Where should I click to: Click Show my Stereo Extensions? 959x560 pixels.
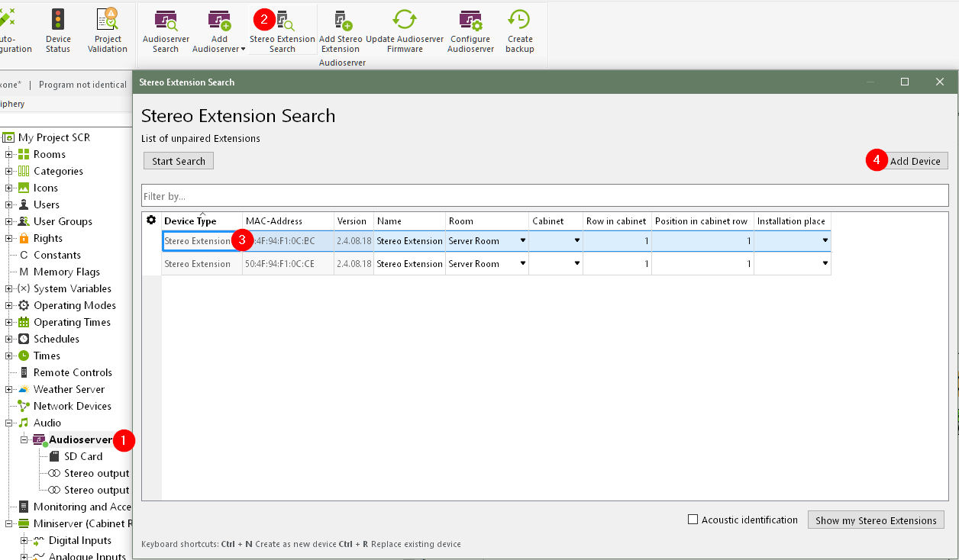(876, 520)
